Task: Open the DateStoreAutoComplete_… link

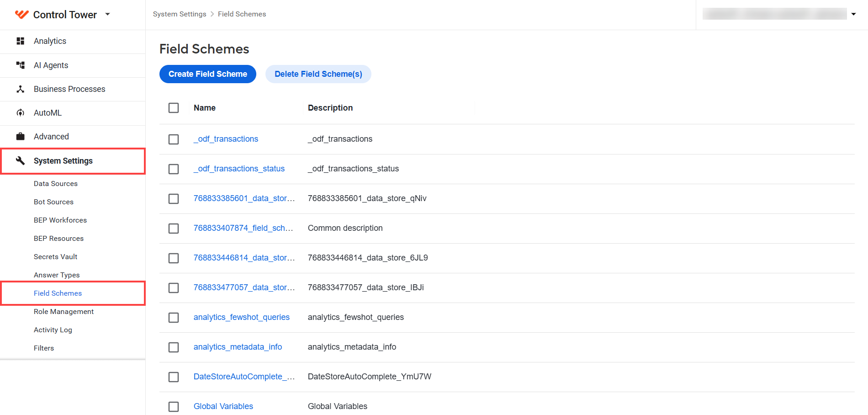Action: coord(244,377)
